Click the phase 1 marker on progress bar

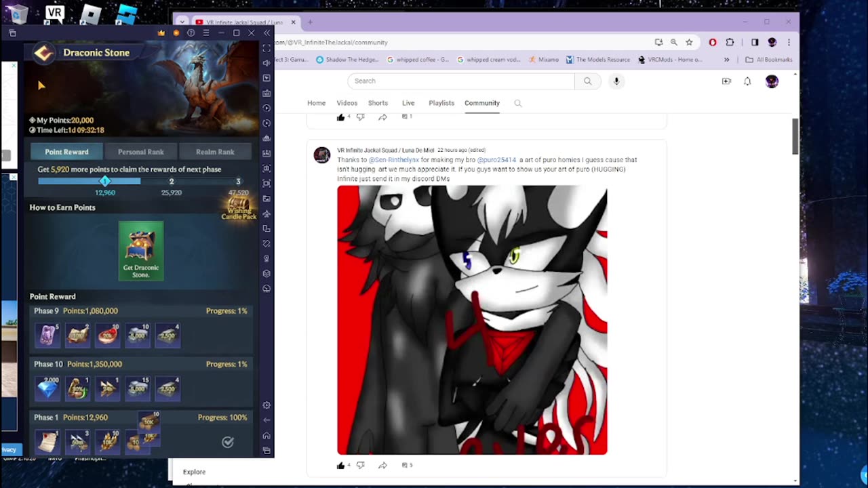[x=105, y=181]
